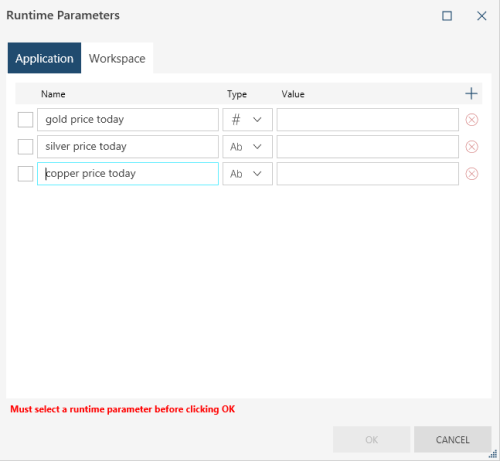The width and height of the screenshot is (500, 461).
Task: Delete the copper price today row
Action: (472, 174)
